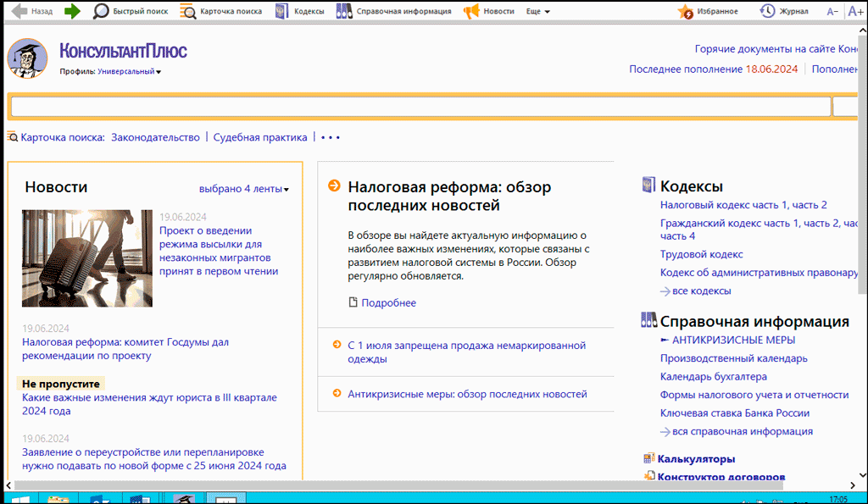Click inside the main search field
This screenshot has height=504, width=868.
pyautogui.click(x=420, y=107)
